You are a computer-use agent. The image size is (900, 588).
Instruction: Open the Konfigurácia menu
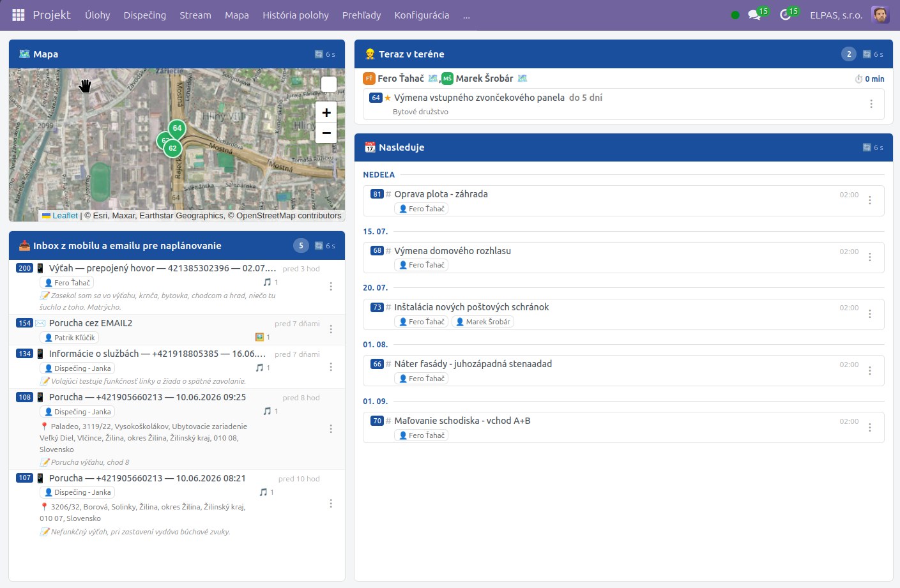422,15
